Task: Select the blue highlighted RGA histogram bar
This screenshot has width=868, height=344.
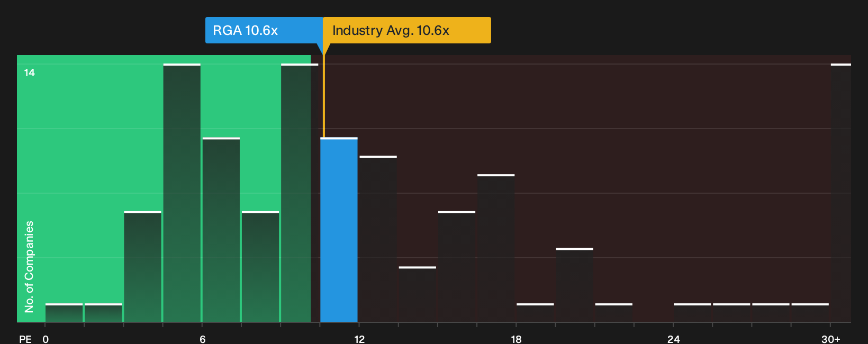Action: point(339,230)
